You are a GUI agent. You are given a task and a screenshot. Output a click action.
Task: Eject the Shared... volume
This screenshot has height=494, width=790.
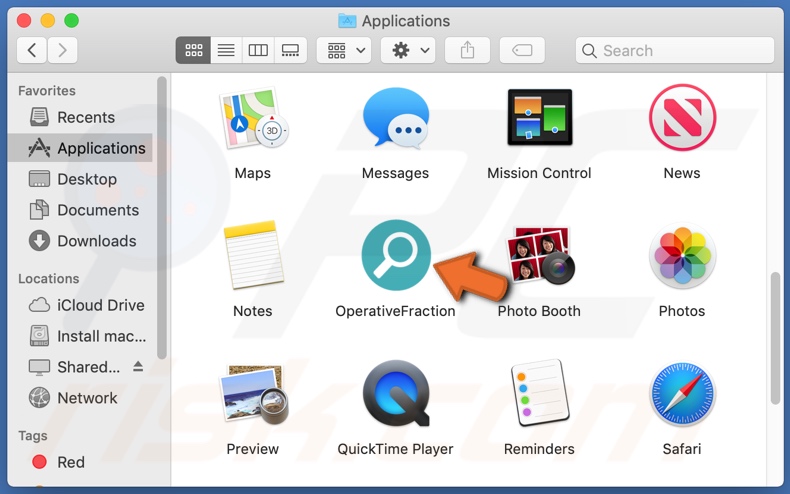pos(138,366)
